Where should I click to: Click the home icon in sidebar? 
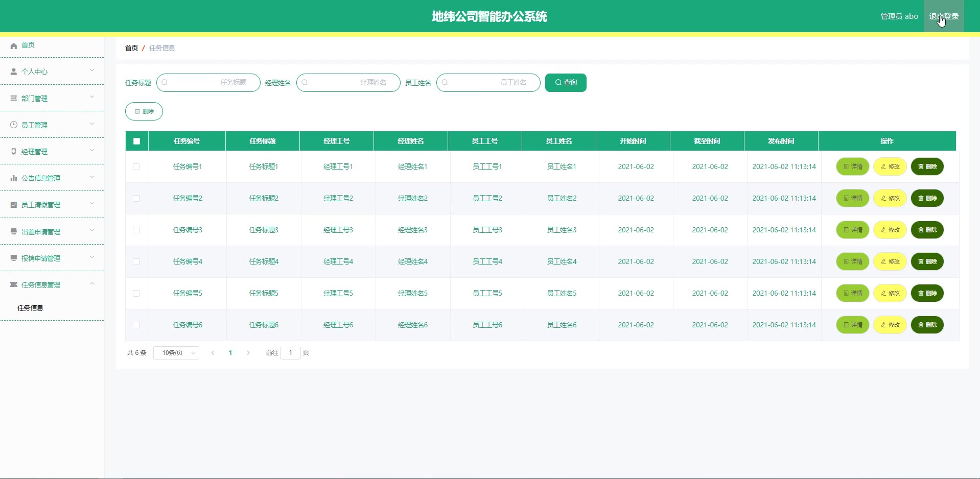click(x=14, y=45)
